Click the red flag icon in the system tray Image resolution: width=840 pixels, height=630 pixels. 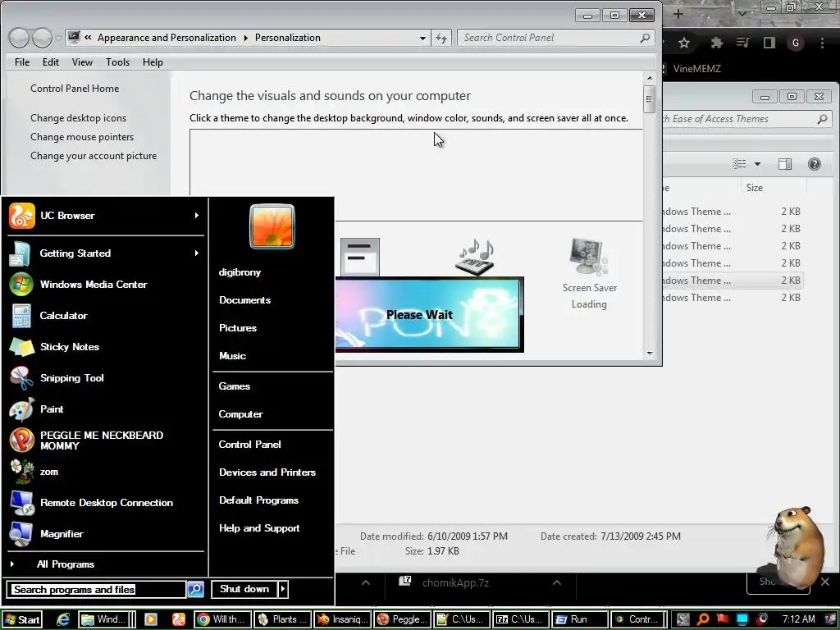[723, 619]
